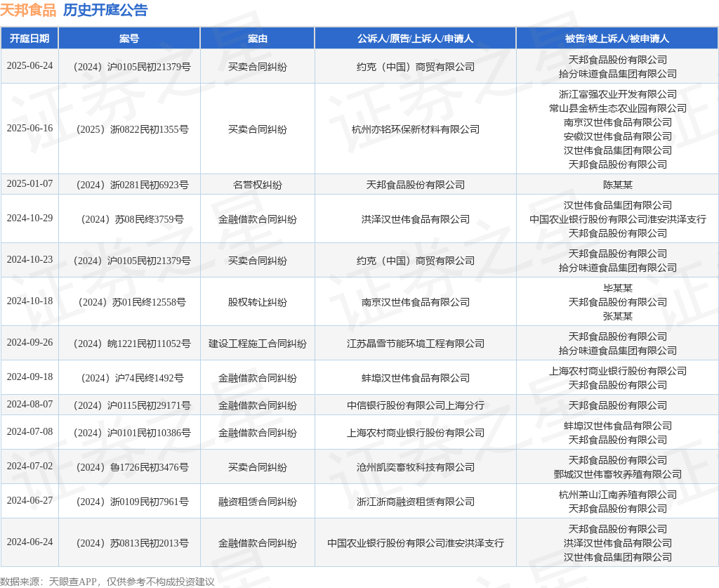Click the 数据来源 footer note
Image resolution: width=719 pixels, height=588 pixels.
[x=107, y=582]
